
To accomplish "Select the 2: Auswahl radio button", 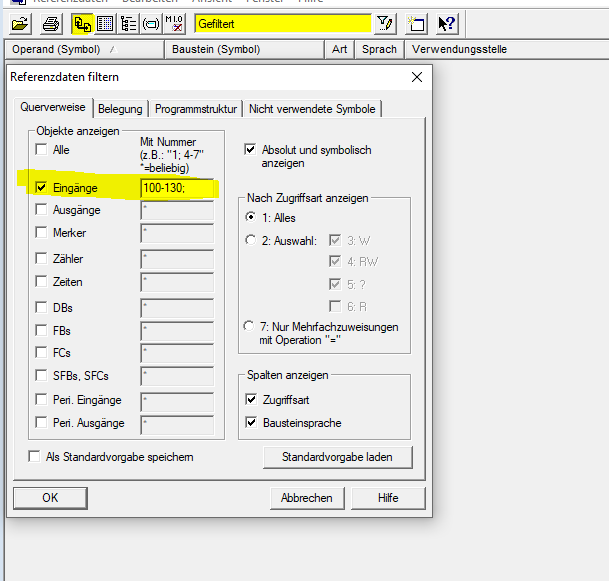I will [x=251, y=240].
